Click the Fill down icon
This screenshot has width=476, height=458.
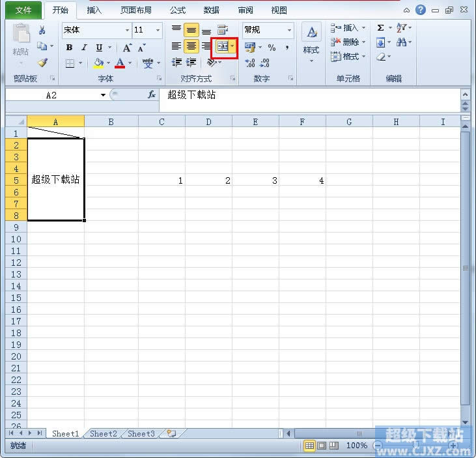point(380,42)
